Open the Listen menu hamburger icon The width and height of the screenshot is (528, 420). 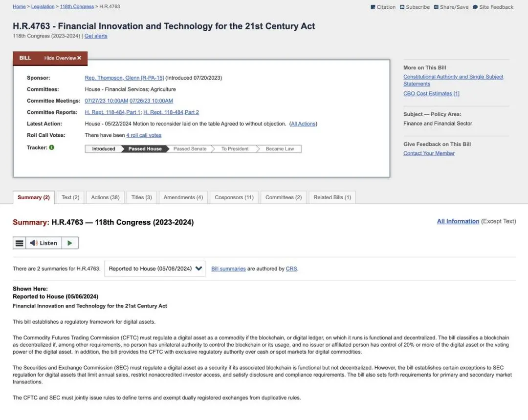(x=20, y=243)
